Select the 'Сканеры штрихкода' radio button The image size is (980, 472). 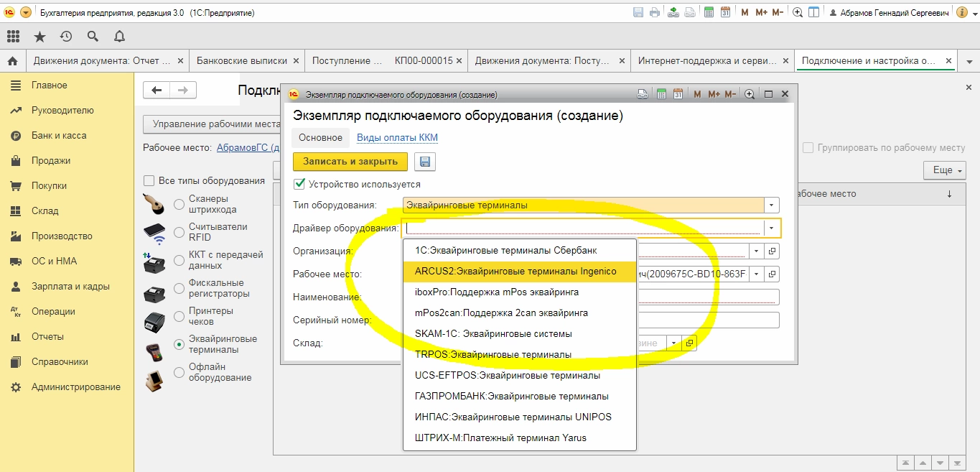(179, 204)
